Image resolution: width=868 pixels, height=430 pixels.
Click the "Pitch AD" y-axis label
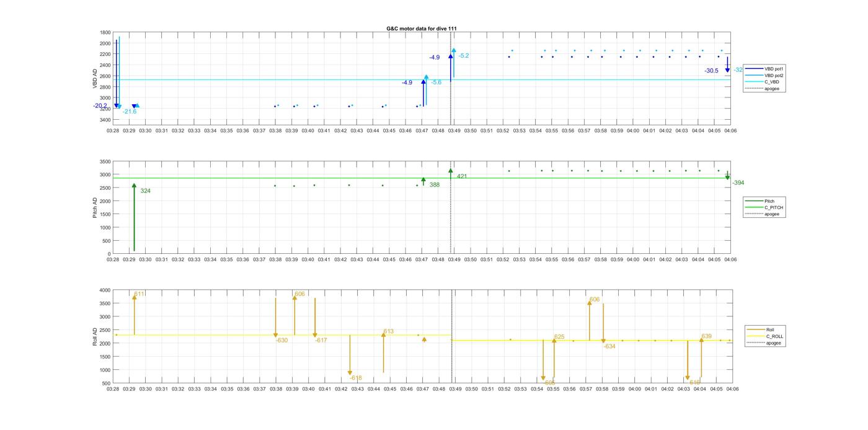coord(95,207)
